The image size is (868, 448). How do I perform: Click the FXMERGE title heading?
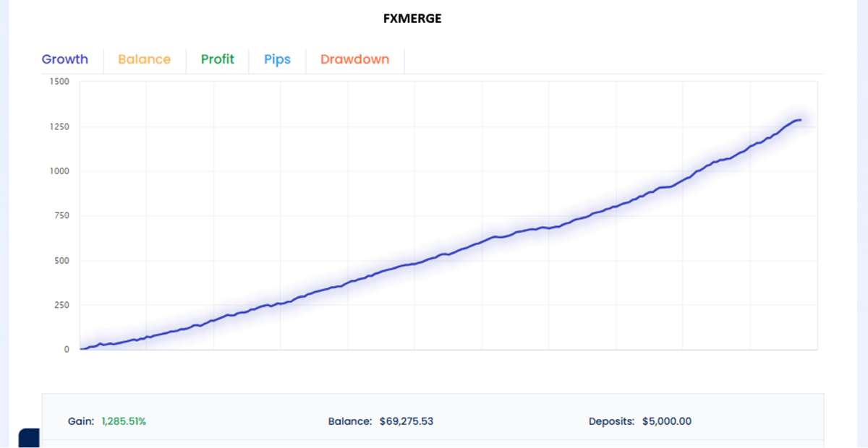pos(412,19)
